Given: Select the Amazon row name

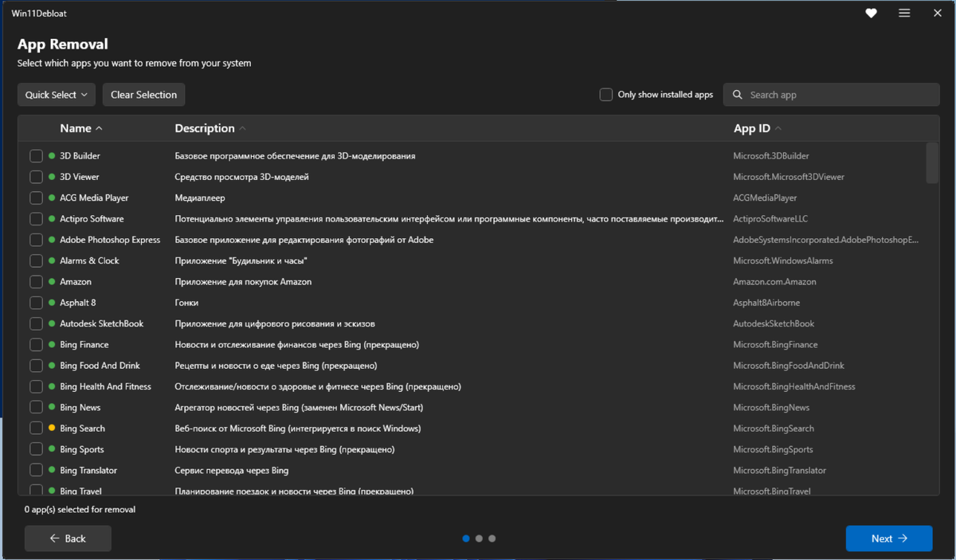Looking at the screenshot, I should coord(76,282).
